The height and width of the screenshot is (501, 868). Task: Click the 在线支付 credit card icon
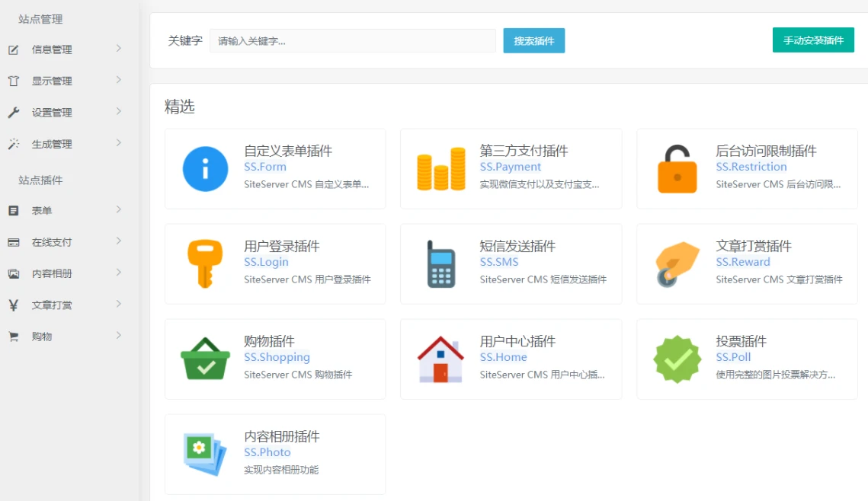(x=13, y=242)
